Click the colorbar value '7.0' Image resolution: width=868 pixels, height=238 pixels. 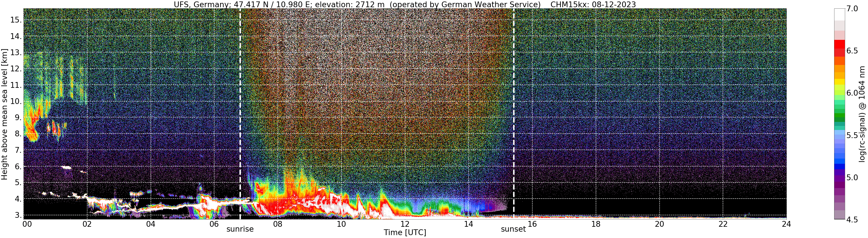[852, 9]
